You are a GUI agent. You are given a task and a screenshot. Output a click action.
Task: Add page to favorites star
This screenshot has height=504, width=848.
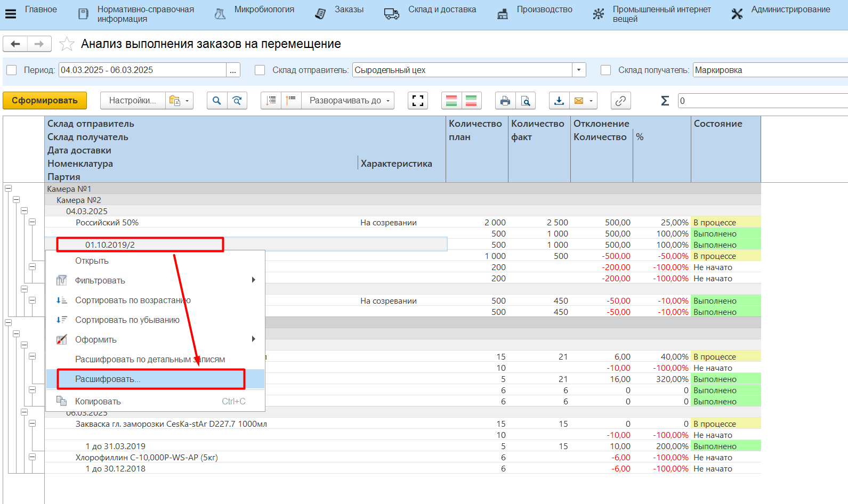(x=67, y=44)
